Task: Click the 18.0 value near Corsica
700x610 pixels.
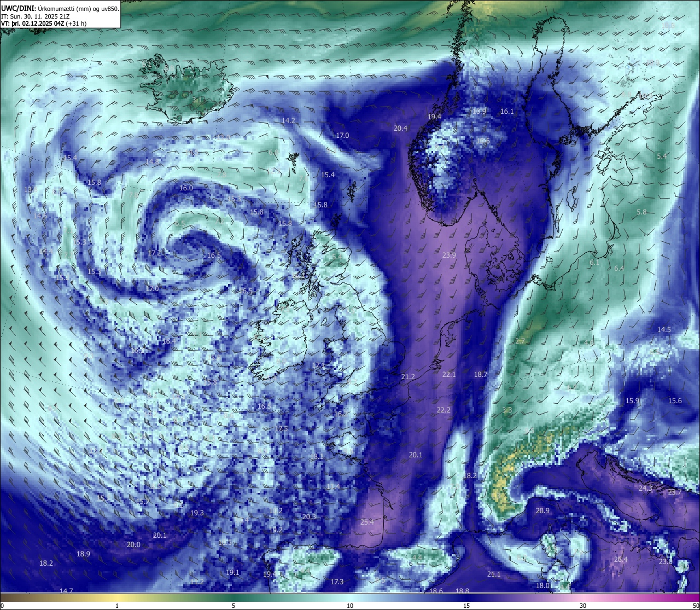Action: click(x=542, y=586)
